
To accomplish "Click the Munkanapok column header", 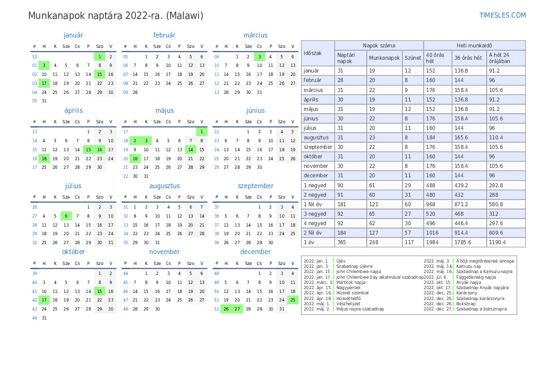I will (384, 58).
